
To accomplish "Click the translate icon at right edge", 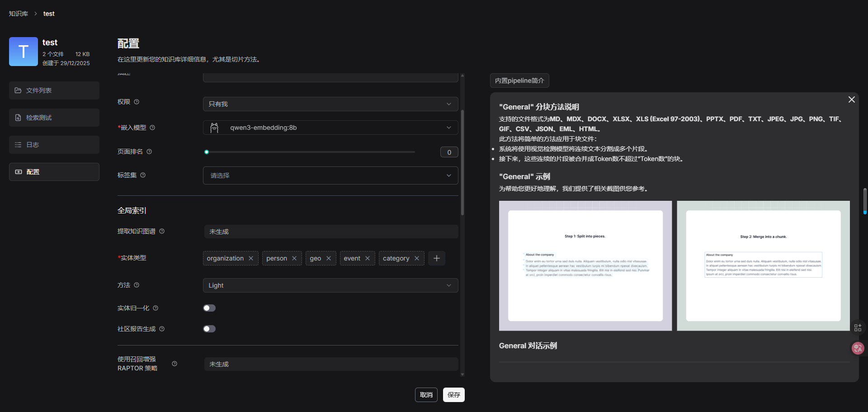I will pyautogui.click(x=858, y=348).
